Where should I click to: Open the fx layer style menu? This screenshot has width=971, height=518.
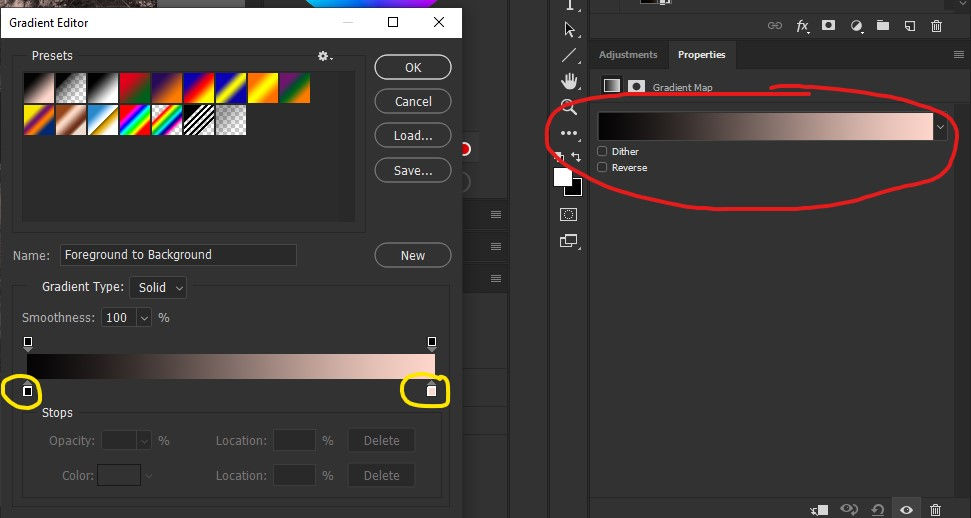coord(803,25)
